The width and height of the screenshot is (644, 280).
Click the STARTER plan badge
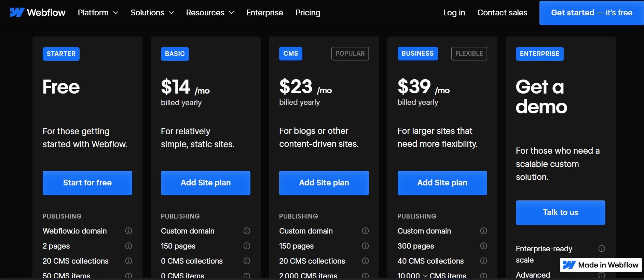61,54
